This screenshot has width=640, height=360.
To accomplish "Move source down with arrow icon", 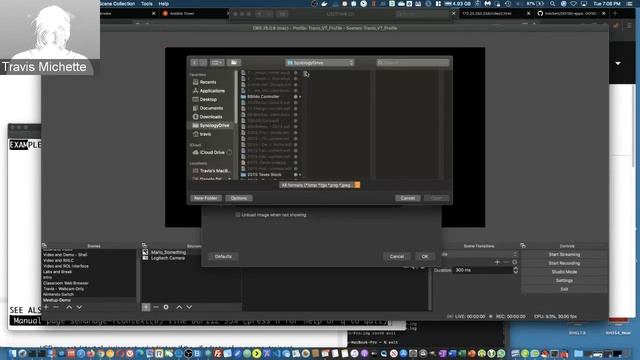I will 189,307.
